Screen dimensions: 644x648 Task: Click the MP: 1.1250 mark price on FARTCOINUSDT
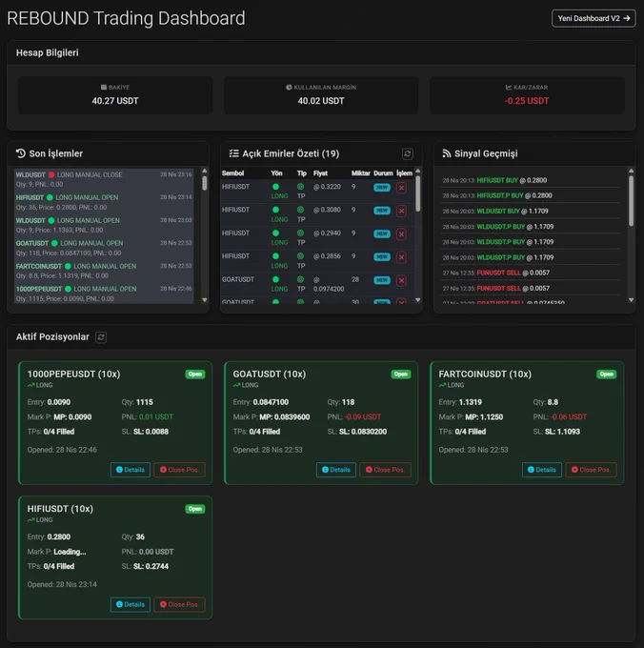point(484,417)
